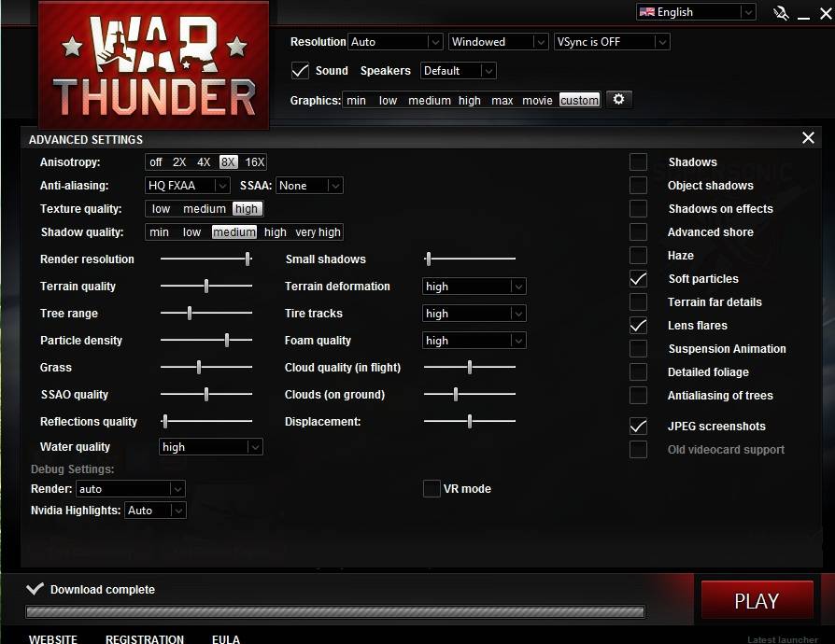Click the War Thunder logo
The image size is (835, 644).
(154, 65)
